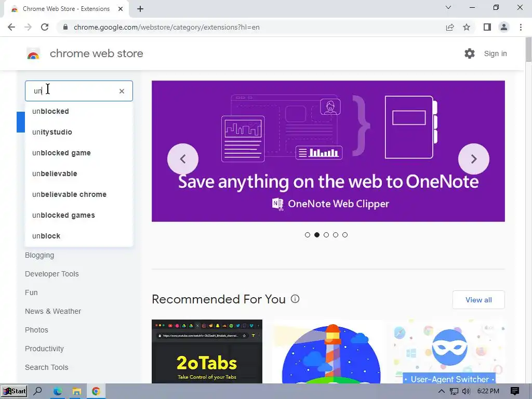Show next carousel banner

(474, 159)
